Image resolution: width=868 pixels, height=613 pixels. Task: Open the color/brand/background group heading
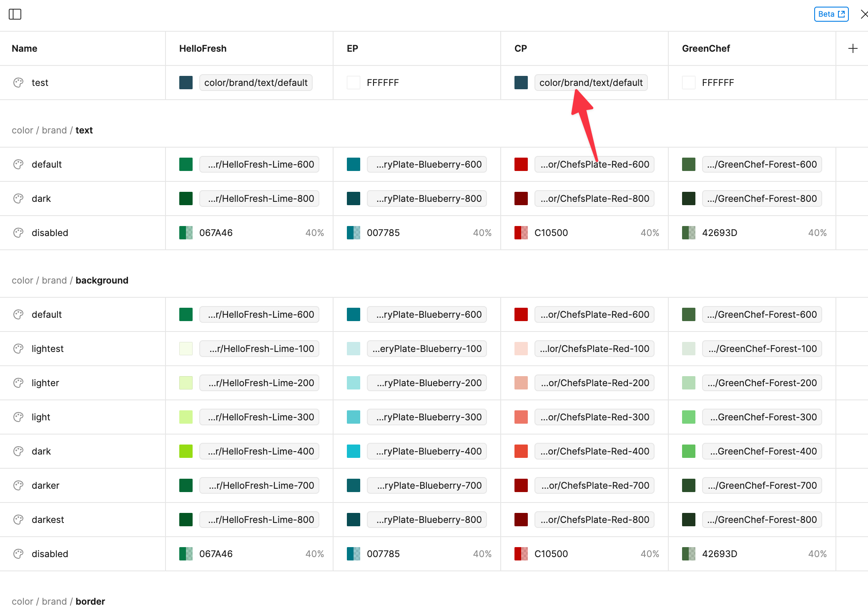click(x=70, y=280)
